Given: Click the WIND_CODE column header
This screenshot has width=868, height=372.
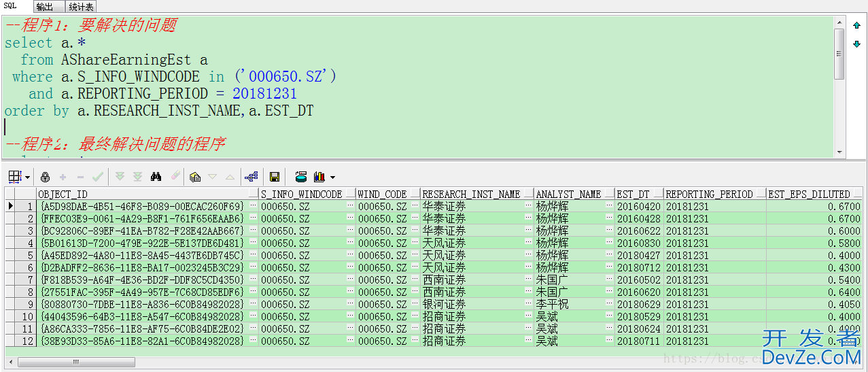Looking at the screenshot, I should pos(388,194).
